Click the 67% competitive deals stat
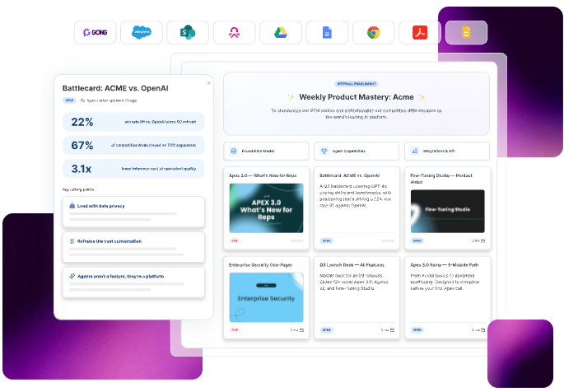Viewport: 564px width, 392px height. pyautogui.click(x=133, y=145)
